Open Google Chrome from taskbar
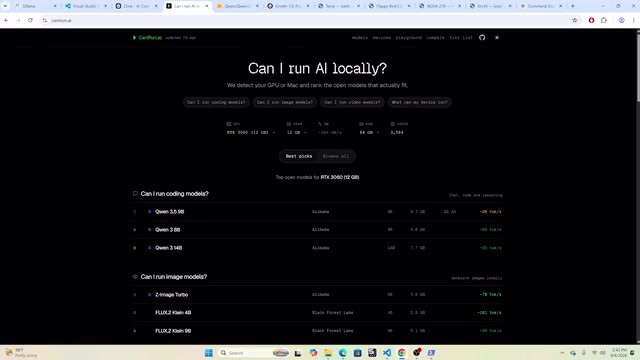This screenshot has height=360, width=640. tap(402, 353)
